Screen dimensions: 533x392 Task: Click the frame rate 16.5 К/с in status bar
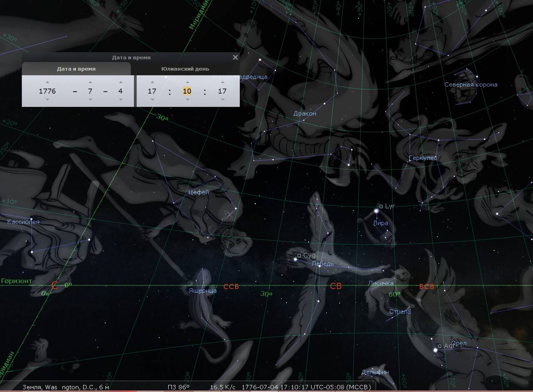point(222,387)
